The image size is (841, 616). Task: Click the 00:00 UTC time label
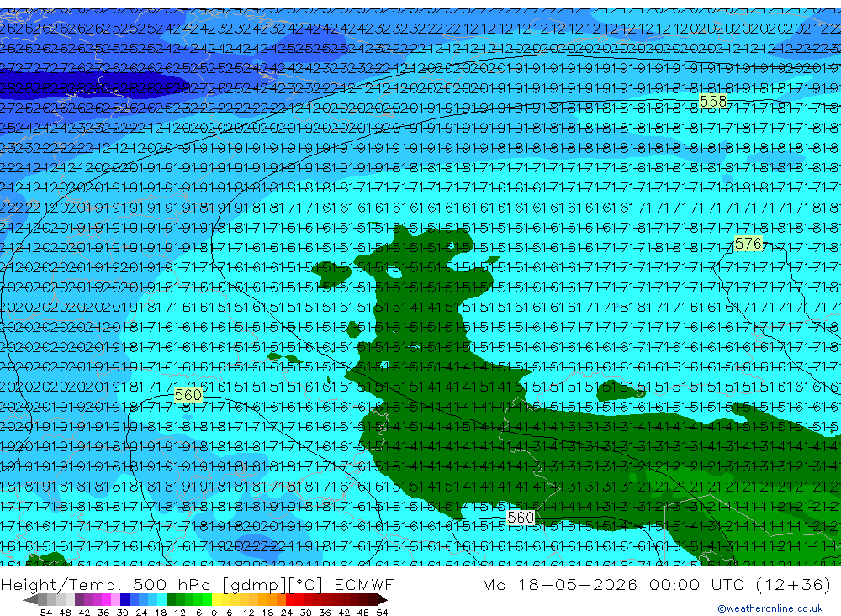point(698,584)
